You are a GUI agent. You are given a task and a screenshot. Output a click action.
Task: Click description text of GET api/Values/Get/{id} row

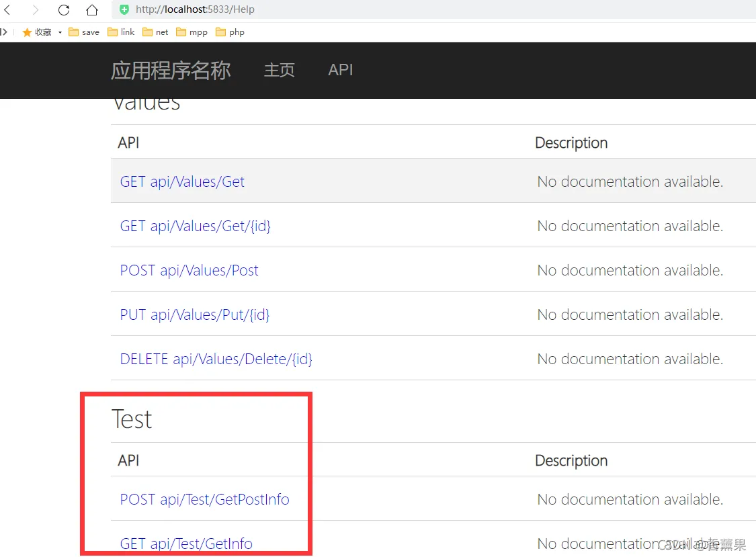[x=630, y=226]
